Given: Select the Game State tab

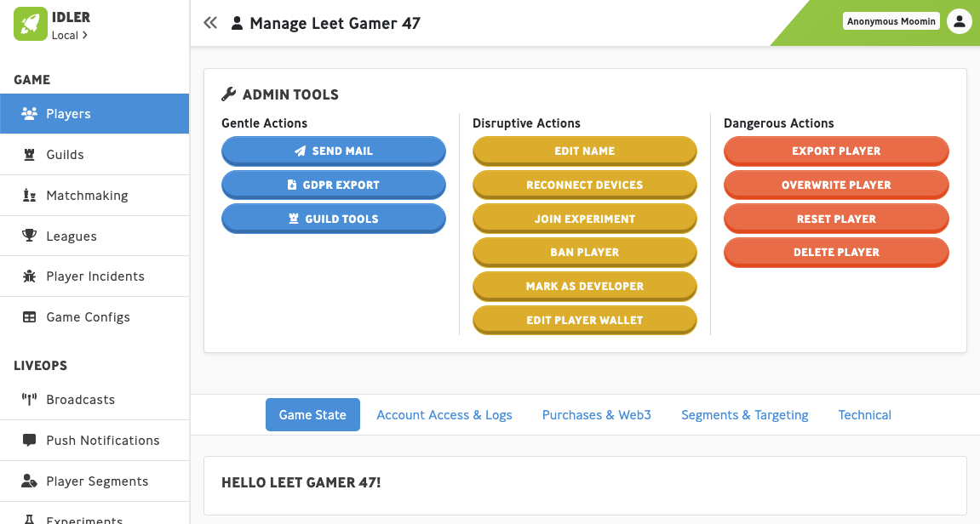Looking at the screenshot, I should click(x=312, y=415).
